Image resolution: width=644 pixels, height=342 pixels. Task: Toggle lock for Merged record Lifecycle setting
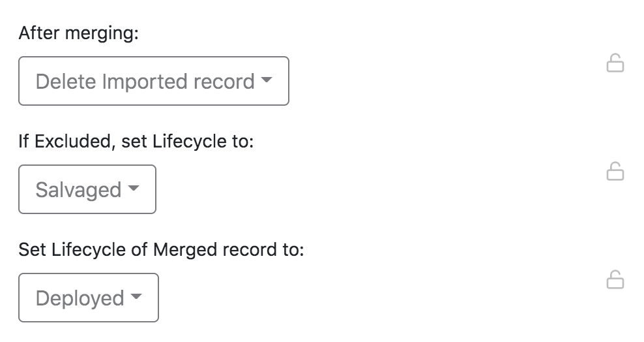[615, 280]
